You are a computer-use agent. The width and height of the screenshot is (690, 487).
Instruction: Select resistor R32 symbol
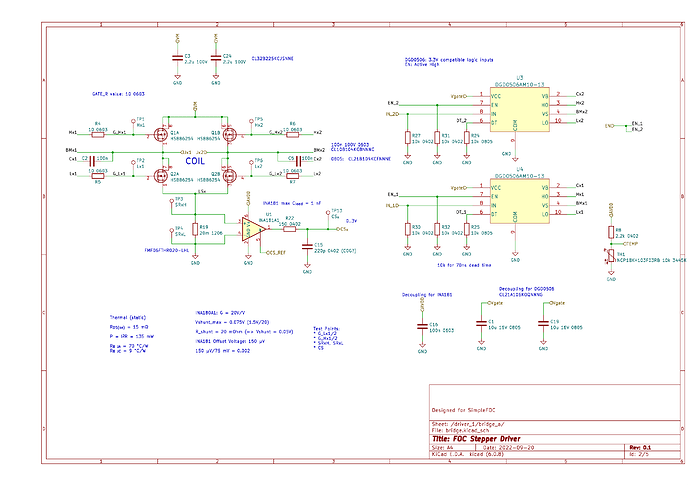tap(437, 229)
